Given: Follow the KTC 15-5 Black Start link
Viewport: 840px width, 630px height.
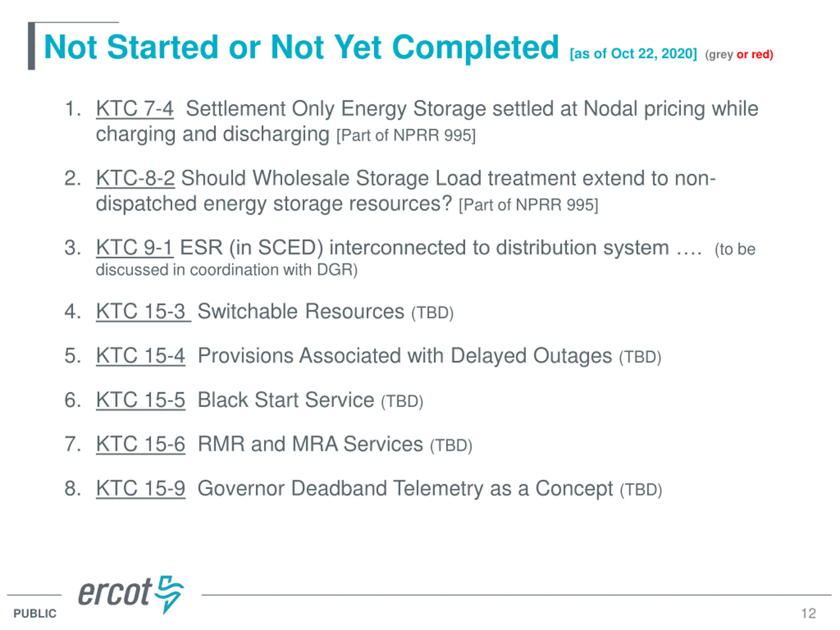Looking at the screenshot, I should 140,400.
